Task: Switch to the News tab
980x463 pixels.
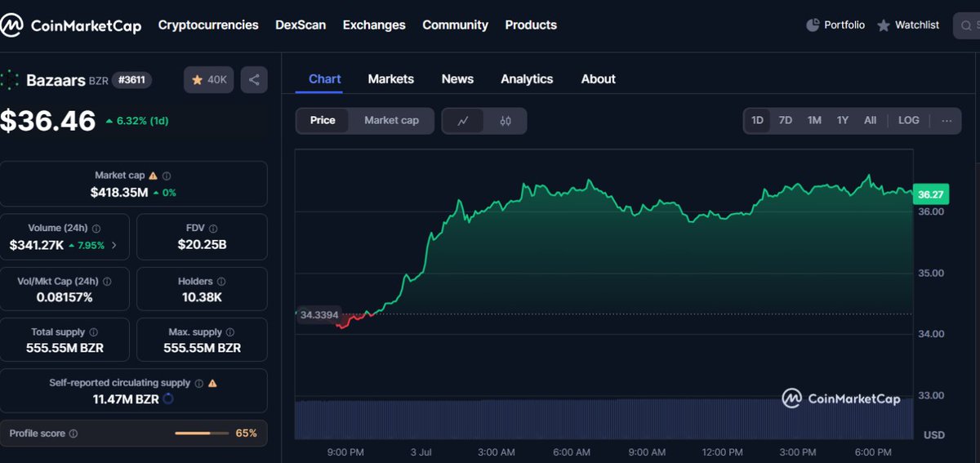Action: (x=457, y=79)
